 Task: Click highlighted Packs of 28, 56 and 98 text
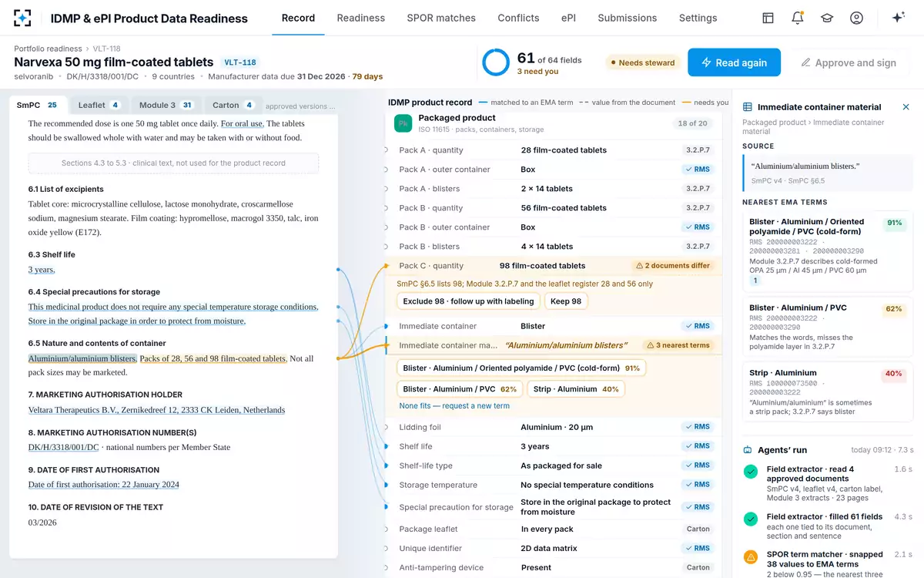pyautogui.click(x=213, y=358)
